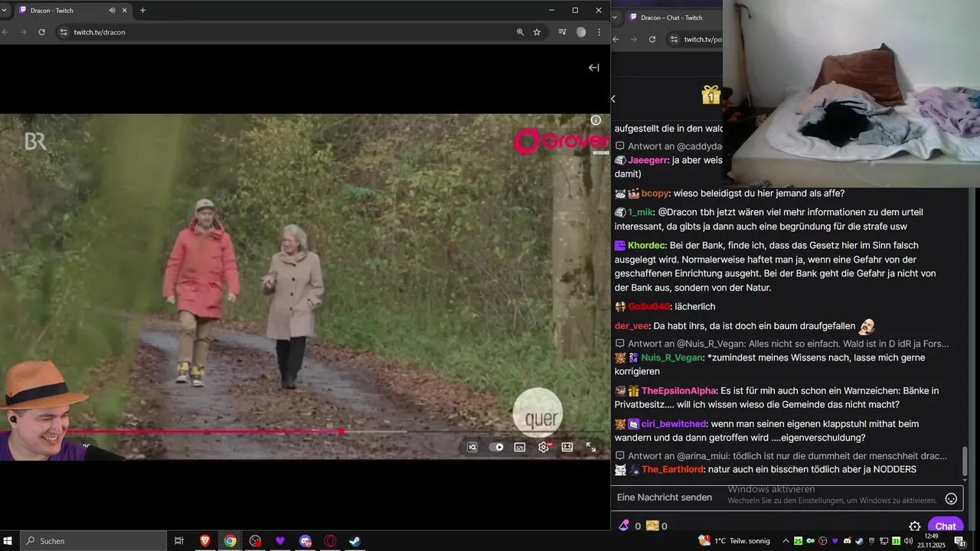Screen dimensions: 980x551
Task: Launch Brave from the taskbar
Action: point(205,541)
